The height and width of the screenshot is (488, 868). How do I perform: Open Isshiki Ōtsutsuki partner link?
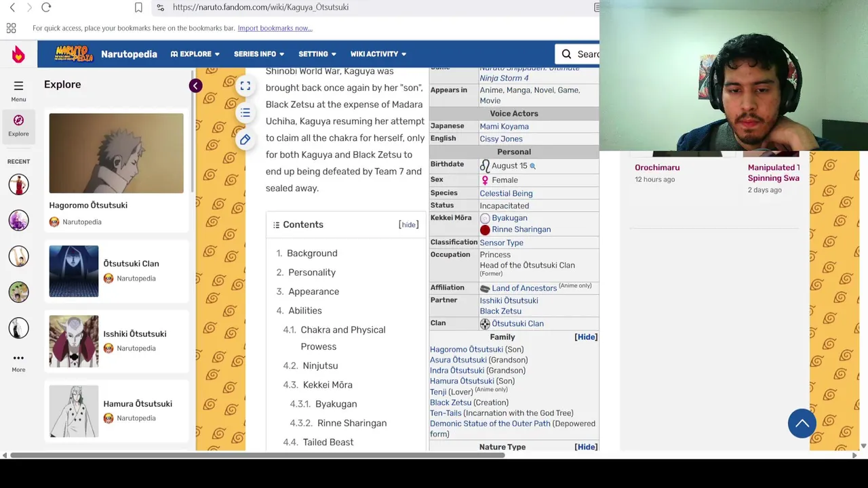coord(509,301)
